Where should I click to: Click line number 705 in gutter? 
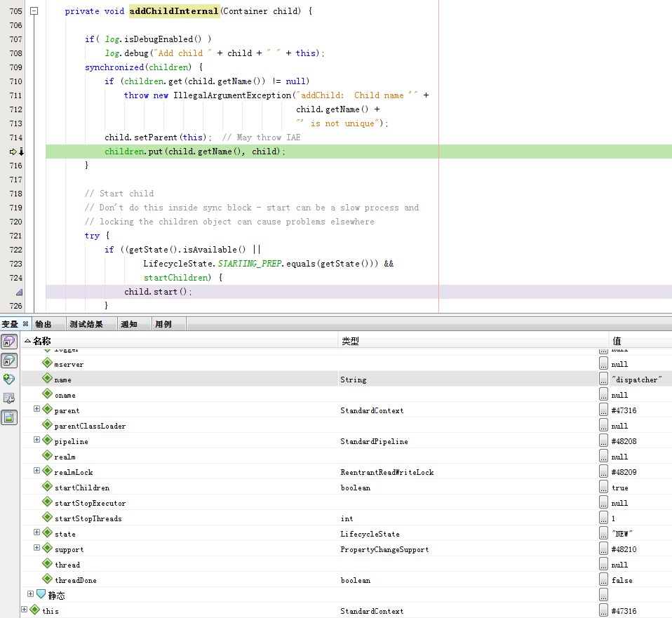[16, 11]
